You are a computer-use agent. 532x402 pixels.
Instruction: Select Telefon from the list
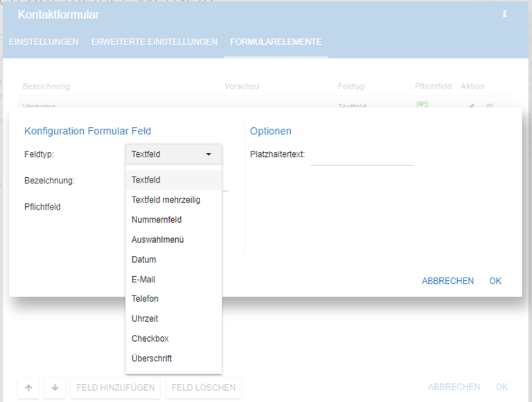[145, 299]
